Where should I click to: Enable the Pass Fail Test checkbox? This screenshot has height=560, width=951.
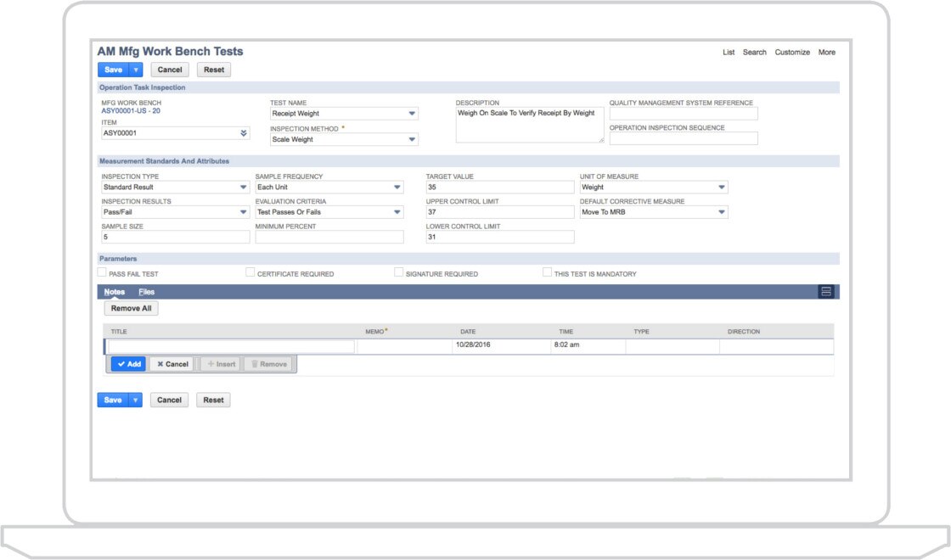101,271
